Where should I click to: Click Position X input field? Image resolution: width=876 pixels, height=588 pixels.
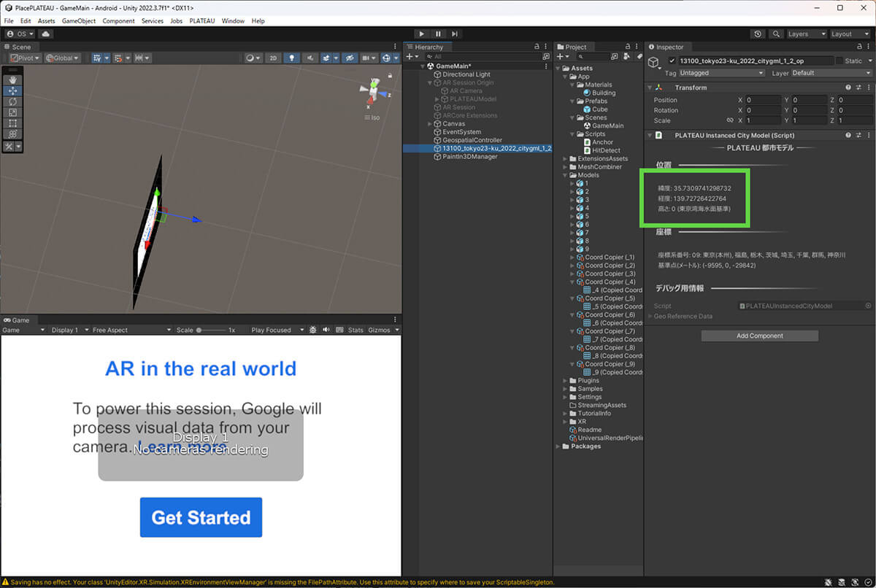pos(762,100)
